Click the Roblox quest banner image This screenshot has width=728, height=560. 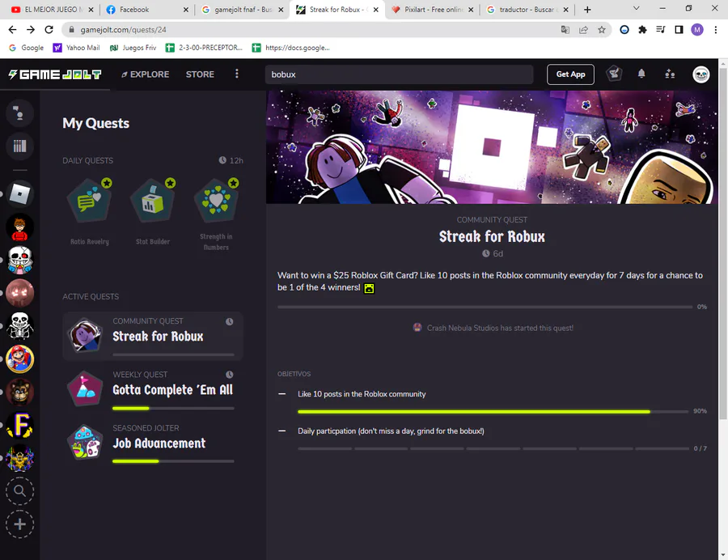pyautogui.click(x=492, y=147)
